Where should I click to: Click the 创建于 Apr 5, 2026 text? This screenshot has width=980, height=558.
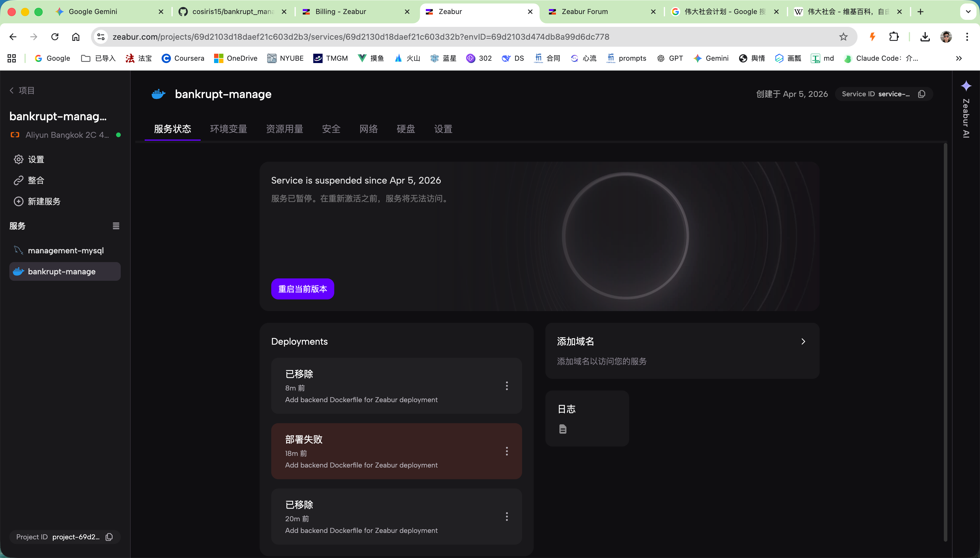(x=792, y=94)
